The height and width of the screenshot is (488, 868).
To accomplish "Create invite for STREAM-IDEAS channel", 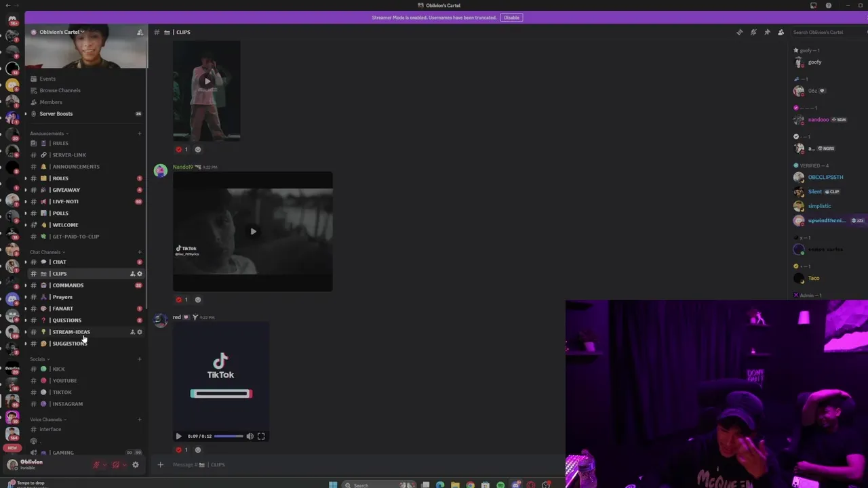I will point(133,332).
